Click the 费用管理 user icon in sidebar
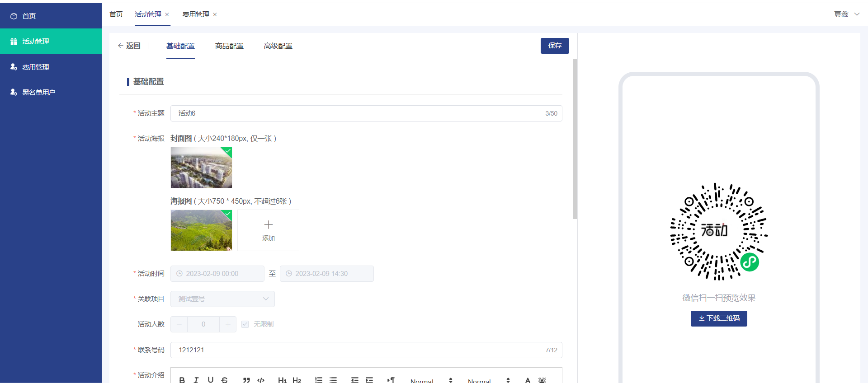Screen dimensions: 868x383 pos(14,67)
